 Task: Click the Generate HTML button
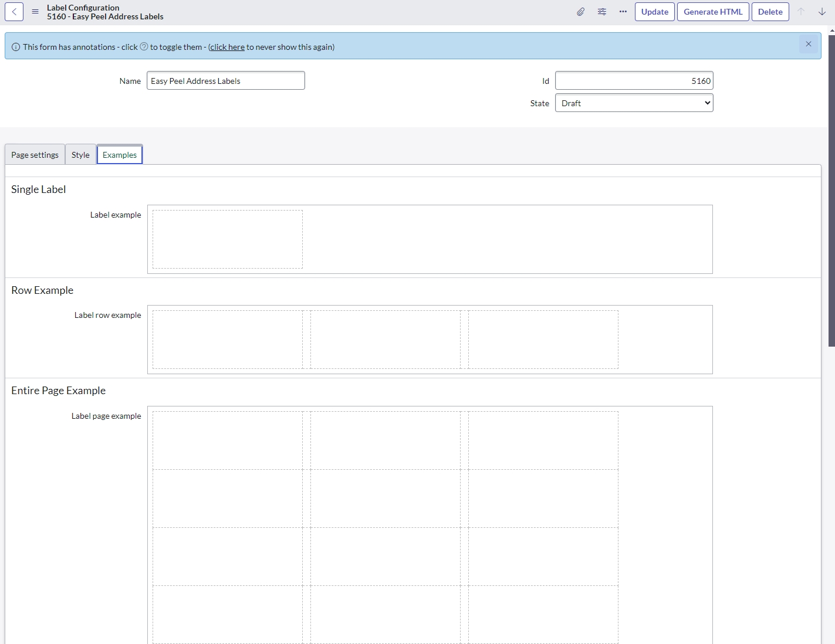coord(713,12)
